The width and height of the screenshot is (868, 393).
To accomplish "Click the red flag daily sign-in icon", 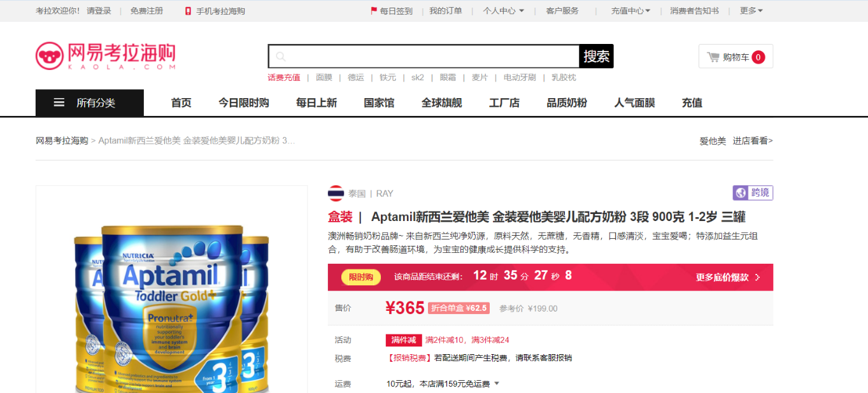I will [x=374, y=11].
